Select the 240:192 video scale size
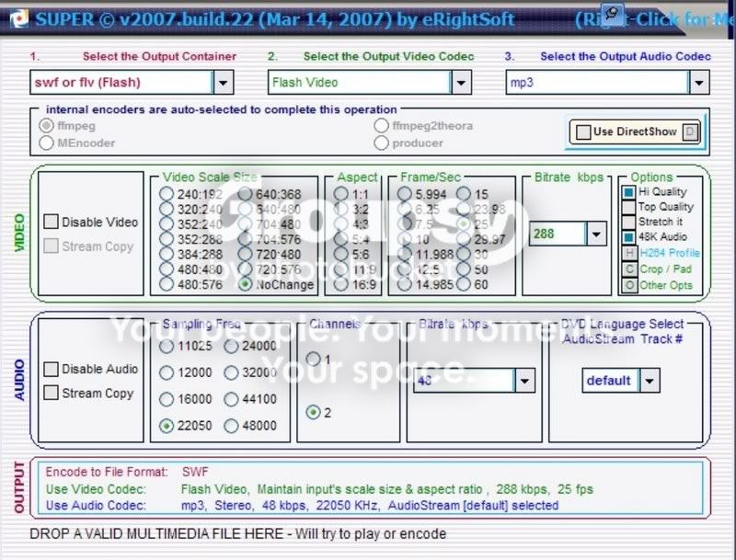The height and width of the screenshot is (560, 736). [x=167, y=194]
